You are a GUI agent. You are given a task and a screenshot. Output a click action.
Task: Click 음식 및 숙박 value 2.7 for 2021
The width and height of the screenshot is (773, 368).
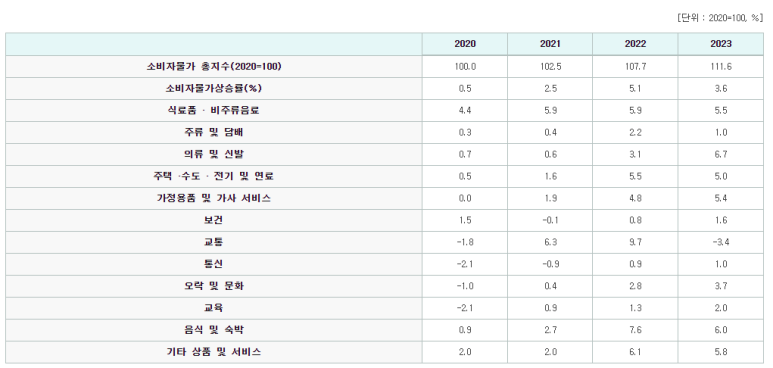point(550,330)
